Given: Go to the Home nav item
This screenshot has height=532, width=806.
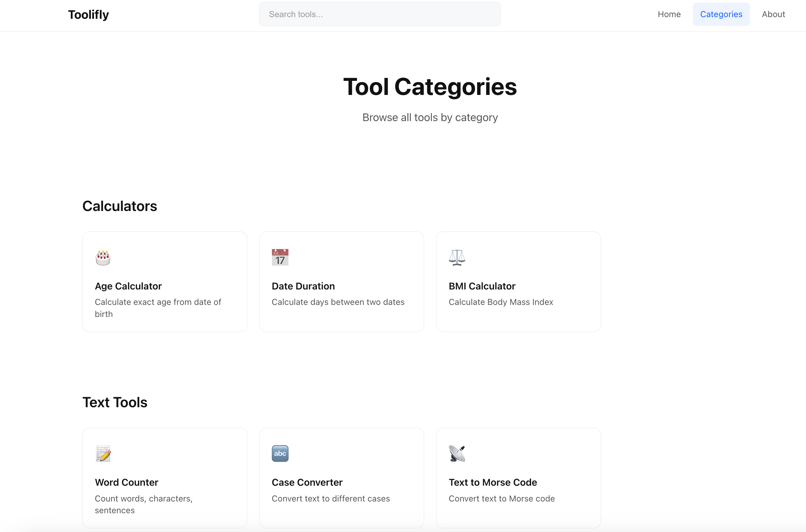Looking at the screenshot, I should [669, 14].
